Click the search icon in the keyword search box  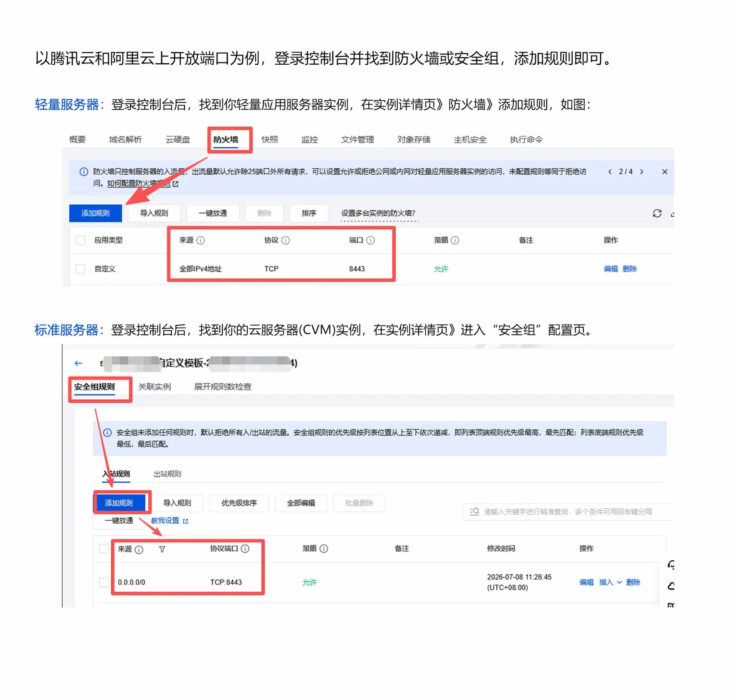(475, 511)
